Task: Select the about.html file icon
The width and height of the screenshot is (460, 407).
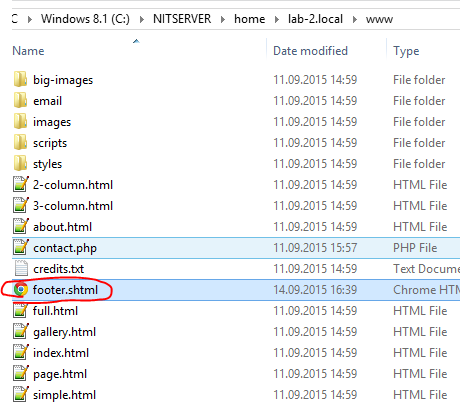Action: point(21,227)
